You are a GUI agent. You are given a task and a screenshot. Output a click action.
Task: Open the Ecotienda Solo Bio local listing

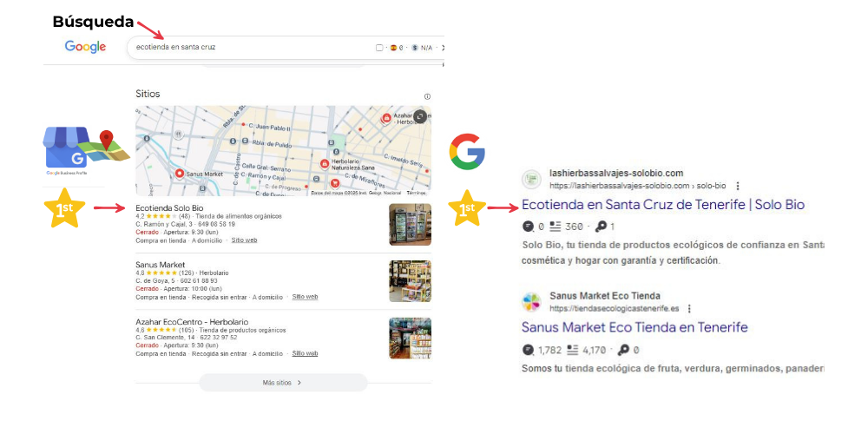(x=169, y=208)
